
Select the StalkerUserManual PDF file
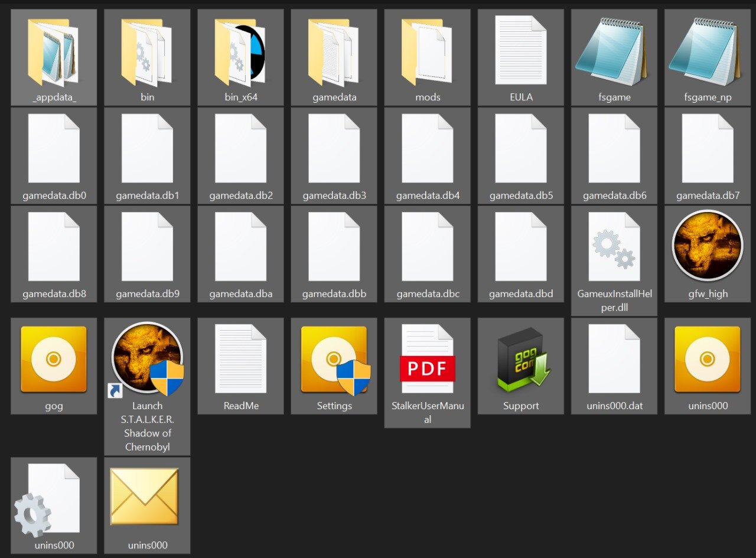pyautogui.click(x=427, y=373)
